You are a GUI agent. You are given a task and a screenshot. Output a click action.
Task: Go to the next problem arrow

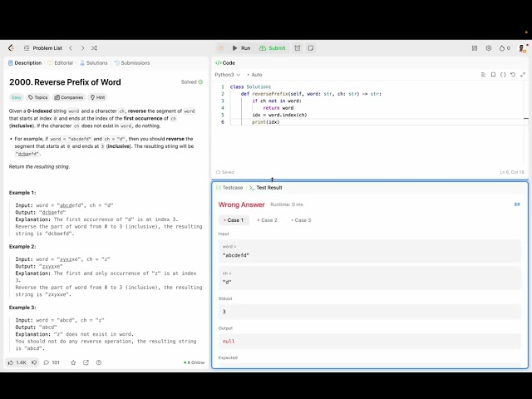click(82, 48)
